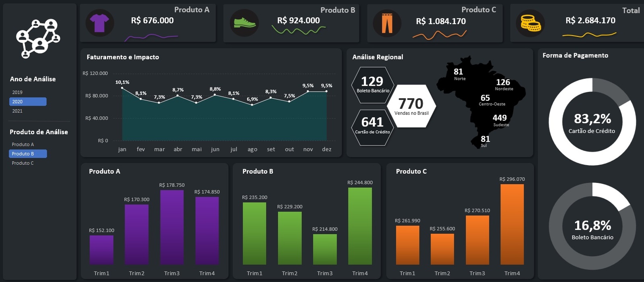Click the Trim3 bar in Produto A chart
This screenshot has height=282, width=644.
[x=172, y=227]
